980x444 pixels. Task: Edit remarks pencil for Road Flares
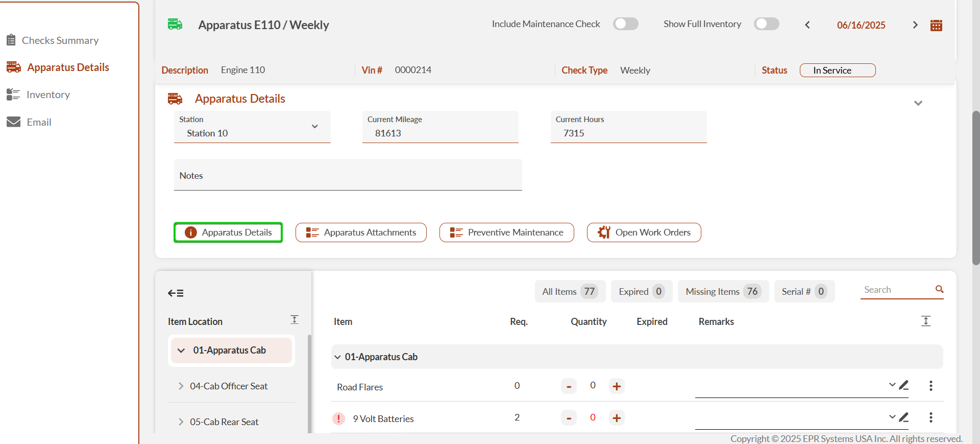click(x=904, y=385)
